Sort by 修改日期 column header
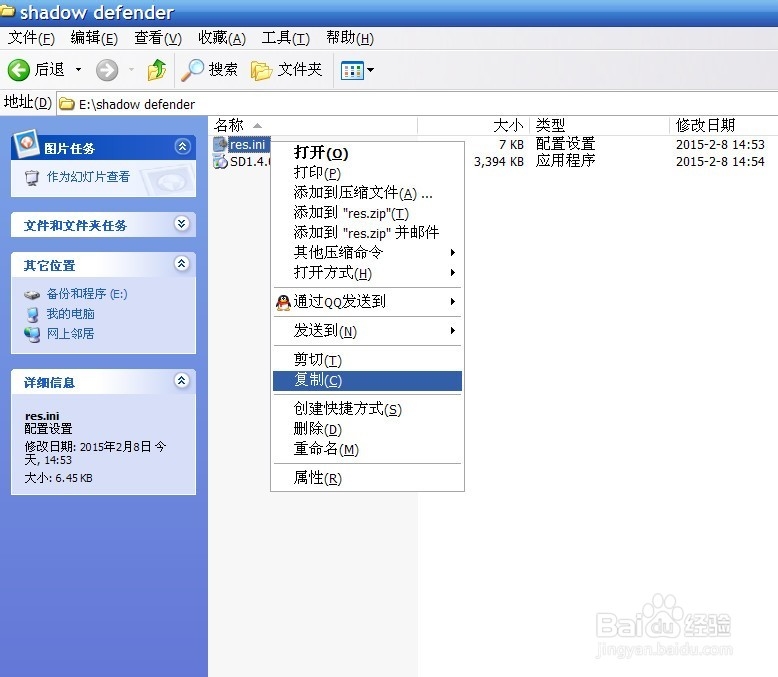778x677 pixels. pos(724,125)
